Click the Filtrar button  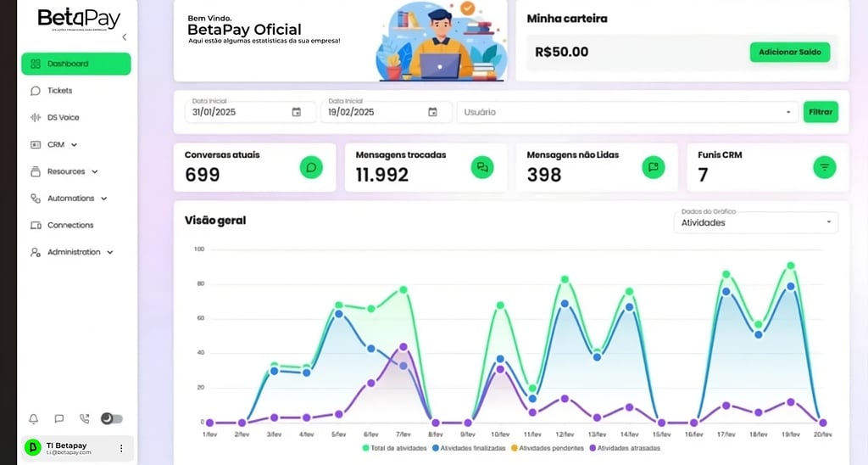pyautogui.click(x=821, y=112)
